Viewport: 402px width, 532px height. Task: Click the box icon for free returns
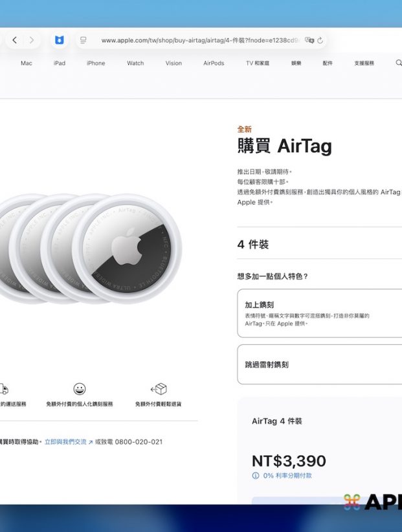[x=159, y=388]
